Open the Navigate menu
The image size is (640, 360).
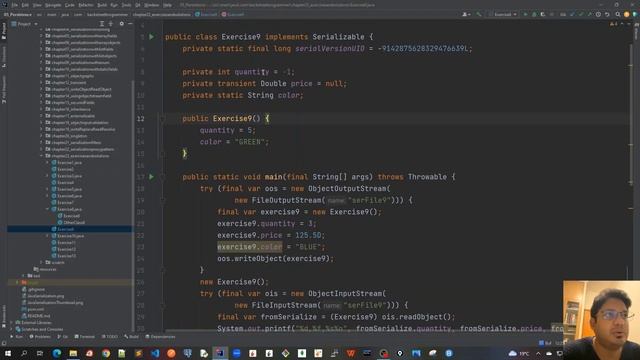click(53, 5)
